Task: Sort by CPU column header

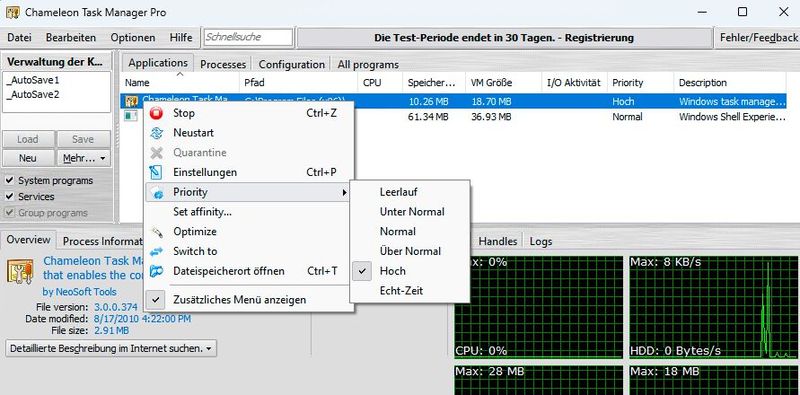Action: click(x=380, y=83)
